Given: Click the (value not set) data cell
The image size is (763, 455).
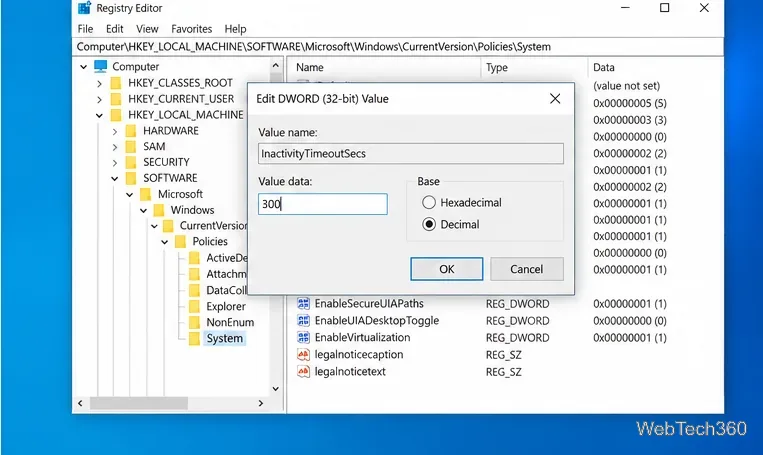Looking at the screenshot, I should (626, 86).
